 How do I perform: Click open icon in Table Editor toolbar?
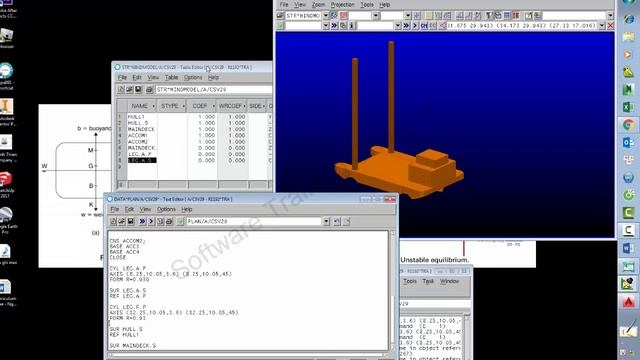click(129, 89)
